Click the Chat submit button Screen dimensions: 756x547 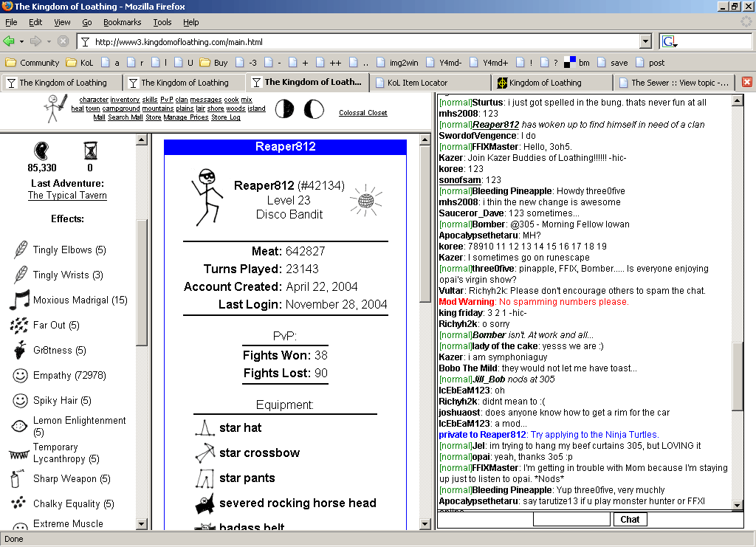pos(630,519)
